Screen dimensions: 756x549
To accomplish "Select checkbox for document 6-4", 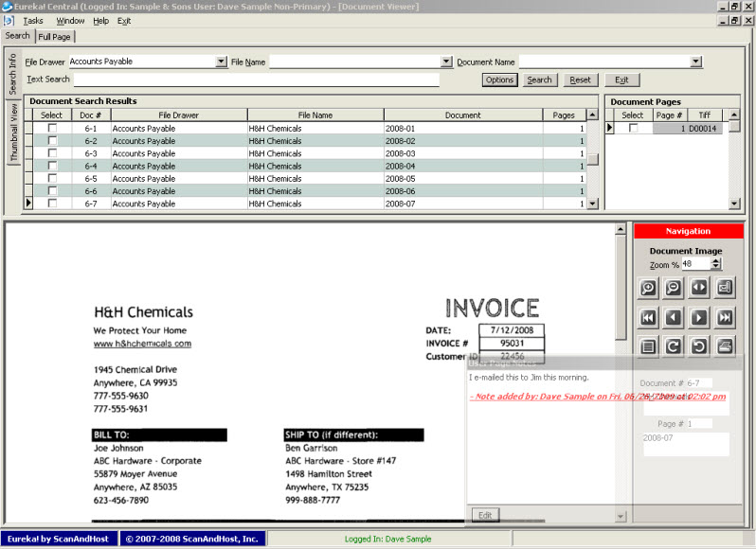I will click(52, 166).
